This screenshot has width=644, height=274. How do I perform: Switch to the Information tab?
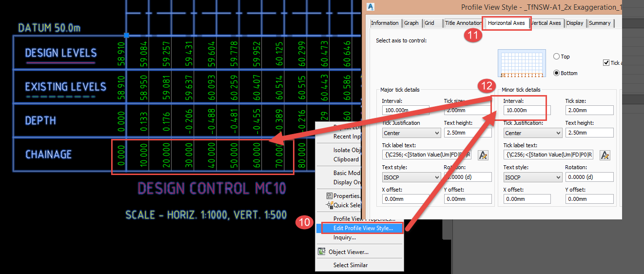pyautogui.click(x=385, y=23)
